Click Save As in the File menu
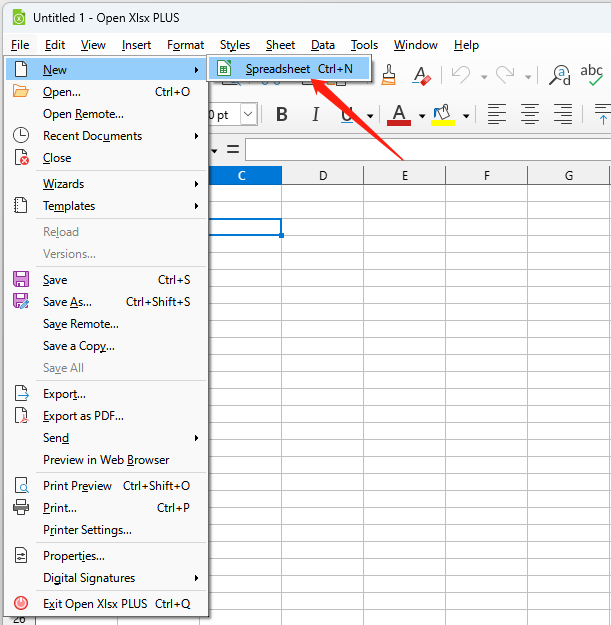Screen dimensions: 611x625 67,302
